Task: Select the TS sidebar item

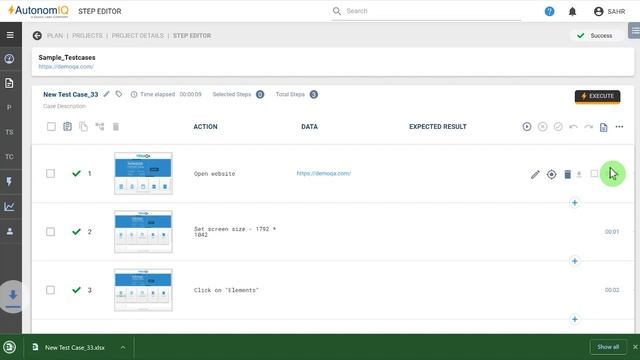Action: pos(9,132)
